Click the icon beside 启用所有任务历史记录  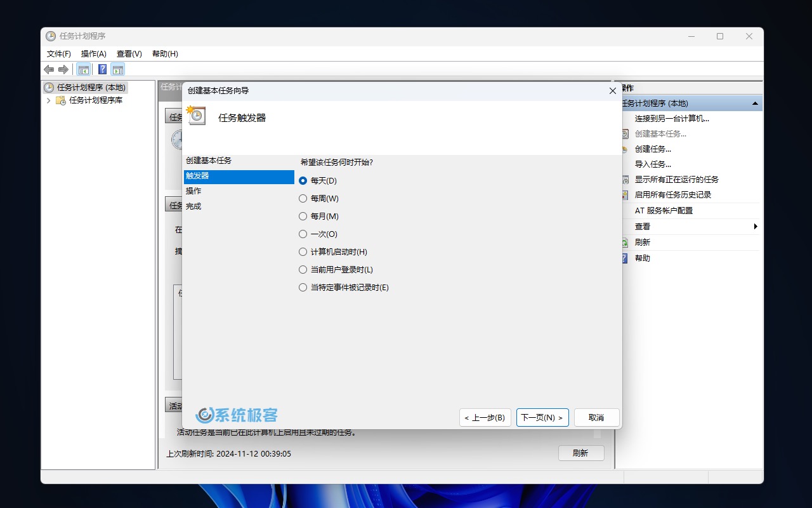[x=624, y=194]
